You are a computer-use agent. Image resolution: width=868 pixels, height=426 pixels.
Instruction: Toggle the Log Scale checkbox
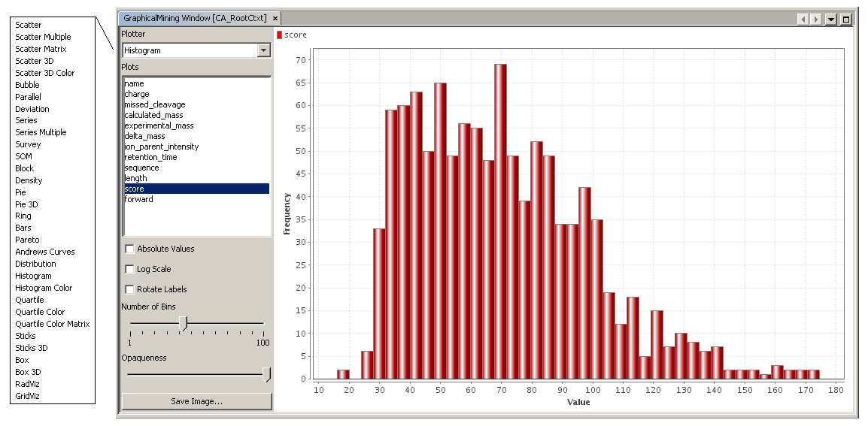click(x=130, y=269)
